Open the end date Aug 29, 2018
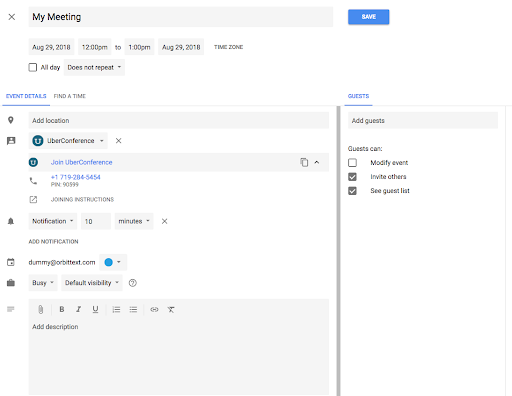The width and height of the screenshot is (512, 396). tap(181, 47)
